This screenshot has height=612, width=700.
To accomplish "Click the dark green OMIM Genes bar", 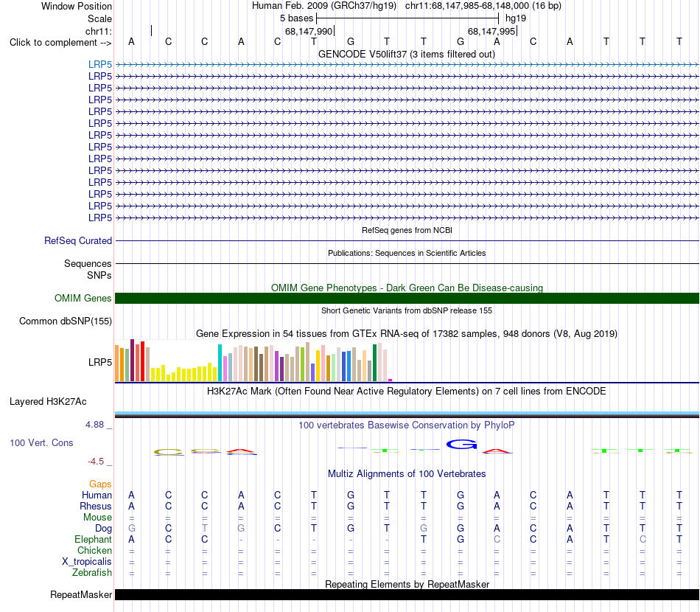I will [407, 299].
